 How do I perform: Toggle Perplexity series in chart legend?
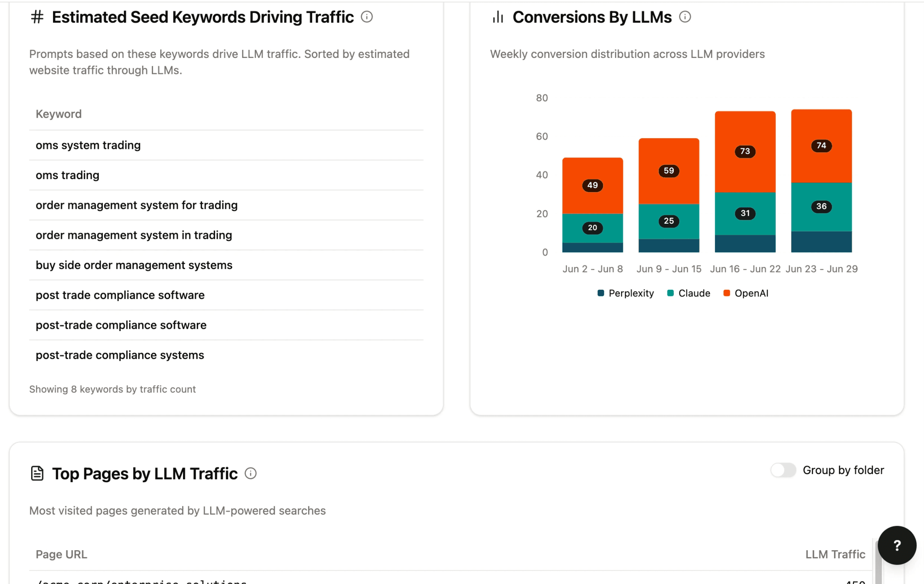(x=626, y=293)
